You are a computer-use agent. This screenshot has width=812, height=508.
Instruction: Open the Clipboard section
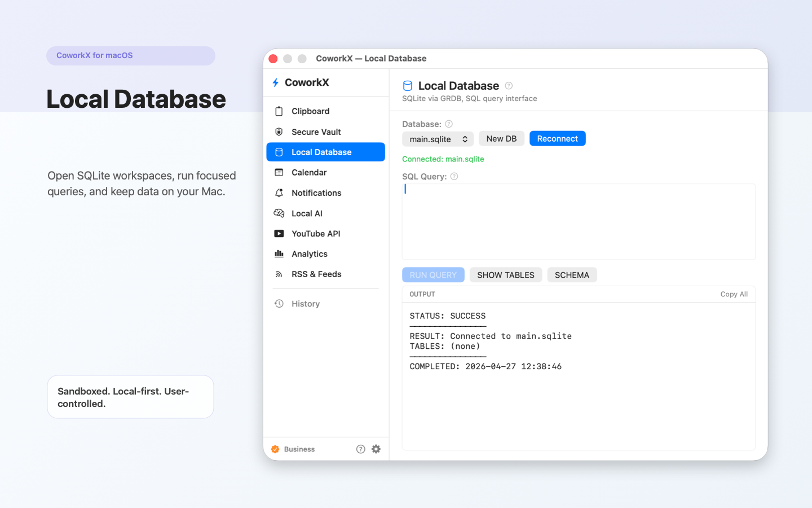click(326, 111)
